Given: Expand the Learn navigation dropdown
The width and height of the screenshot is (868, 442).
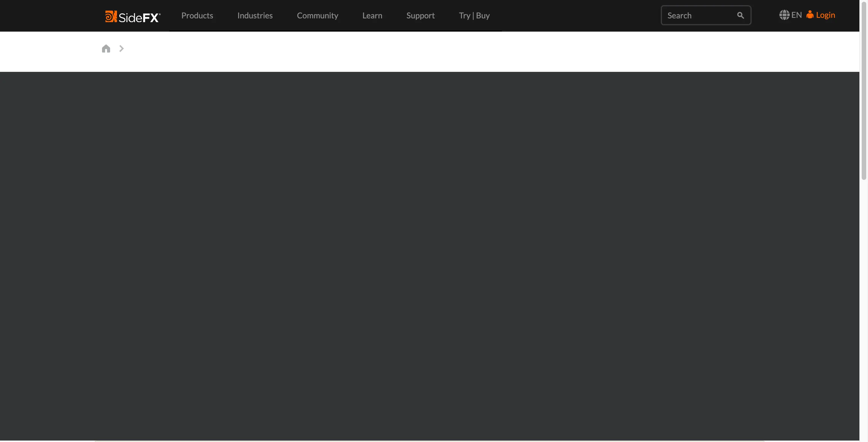Looking at the screenshot, I should [x=372, y=16].
